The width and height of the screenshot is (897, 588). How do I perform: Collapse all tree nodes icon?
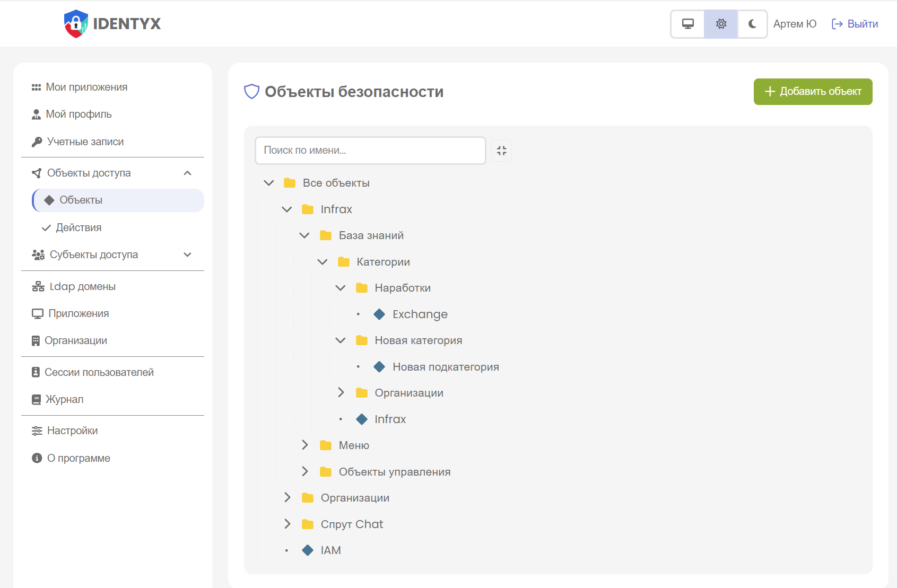[x=501, y=151]
